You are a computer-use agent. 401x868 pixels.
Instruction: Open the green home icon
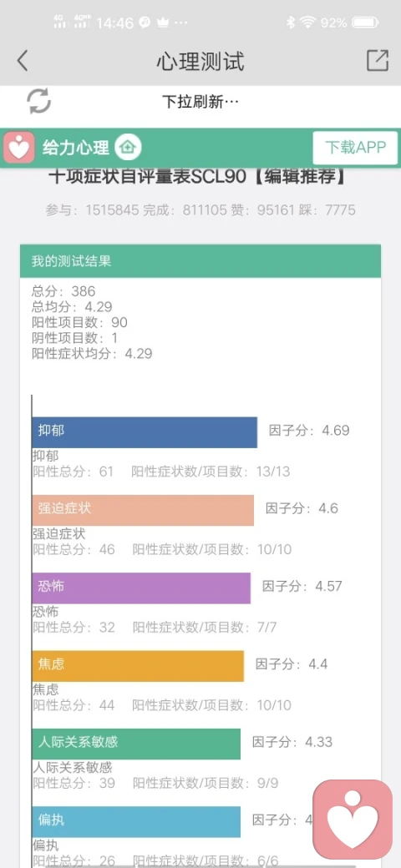pyautogui.click(x=129, y=148)
